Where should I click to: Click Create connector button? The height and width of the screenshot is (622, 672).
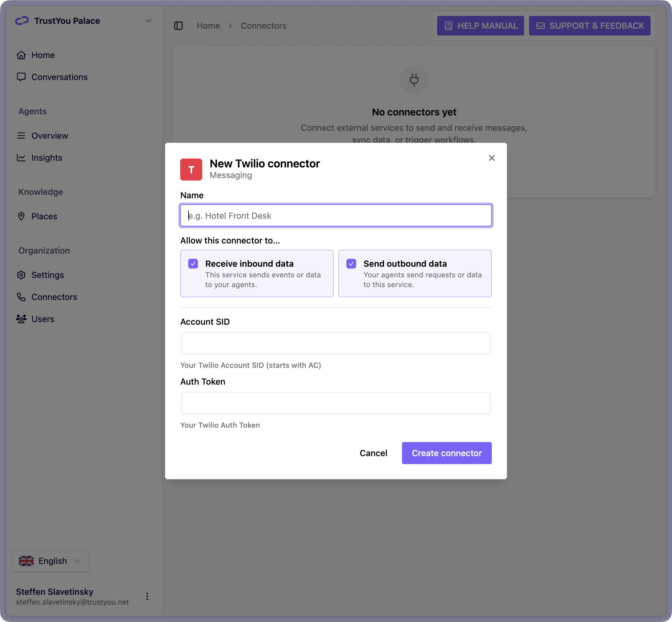(447, 453)
